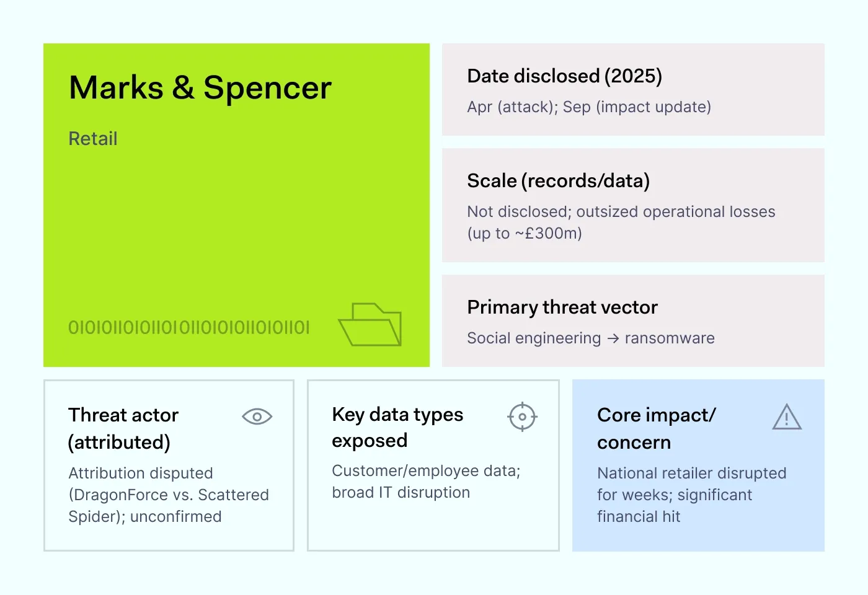
Task: Click the DragonForce vs. Scattered Spider text
Action: [169, 495]
